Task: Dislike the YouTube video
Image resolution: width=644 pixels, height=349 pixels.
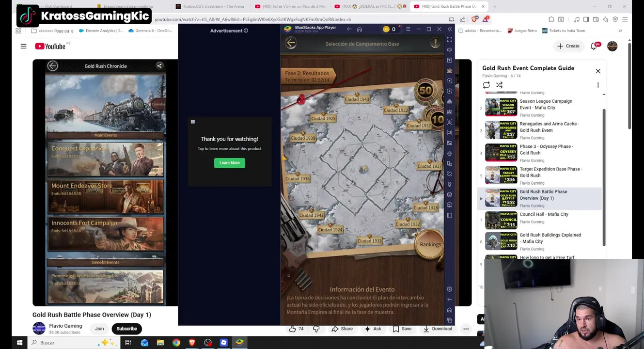Action: pos(316,329)
